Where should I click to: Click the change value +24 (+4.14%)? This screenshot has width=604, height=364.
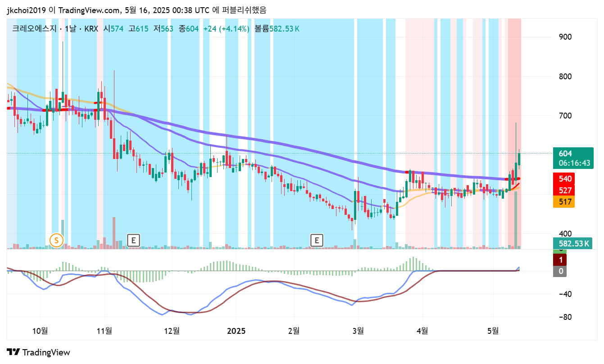[227, 29]
